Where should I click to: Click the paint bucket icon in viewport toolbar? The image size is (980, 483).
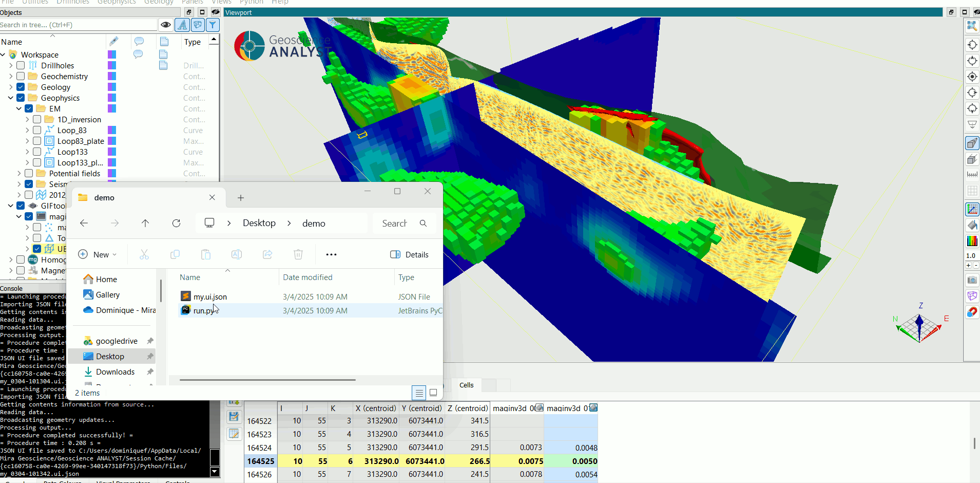(x=972, y=225)
